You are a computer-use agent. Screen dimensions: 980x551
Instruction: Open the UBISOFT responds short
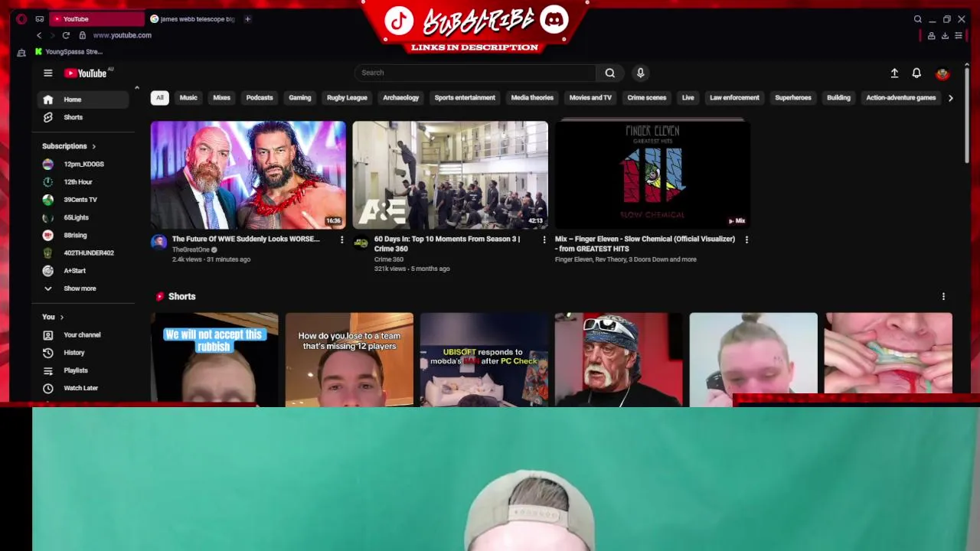[x=484, y=359]
